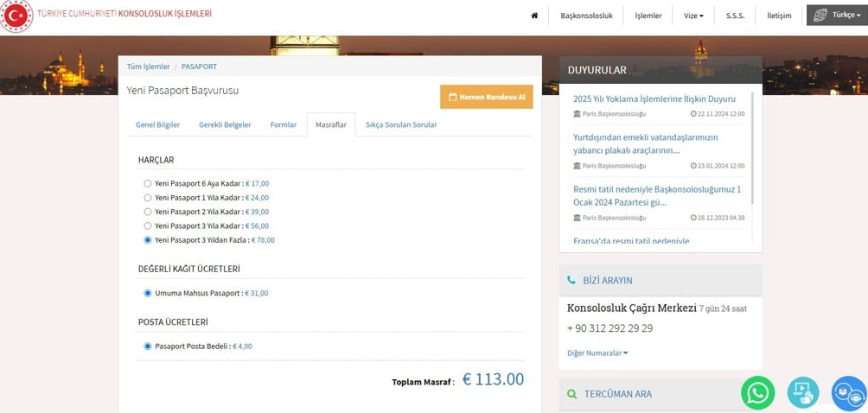Open İletişim page from navbar
The width and height of the screenshot is (868, 413).
779,16
